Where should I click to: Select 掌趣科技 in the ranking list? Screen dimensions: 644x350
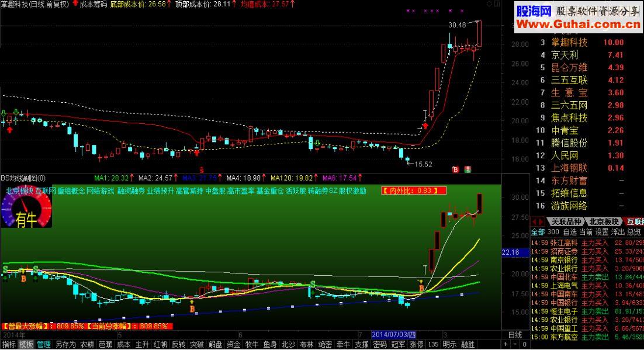point(569,42)
